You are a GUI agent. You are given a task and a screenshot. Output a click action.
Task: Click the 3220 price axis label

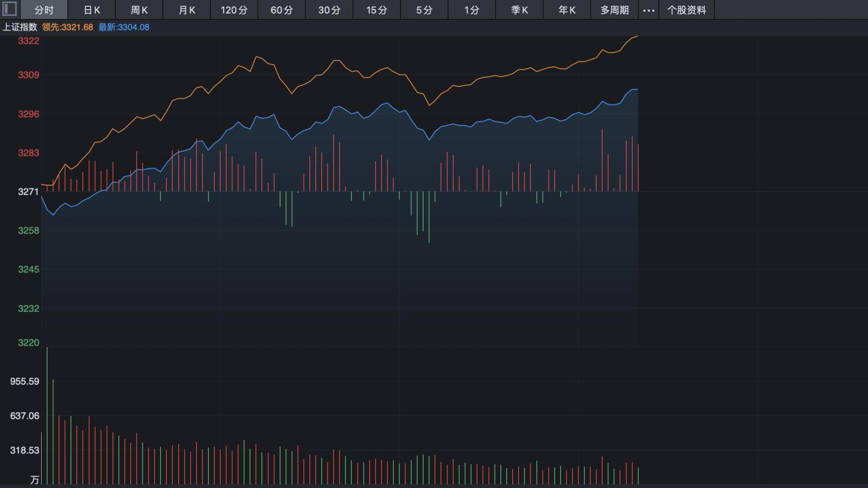click(28, 343)
